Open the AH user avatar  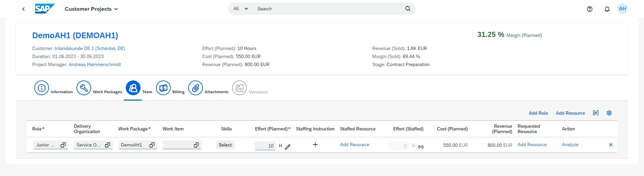pyautogui.click(x=623, y=9)
